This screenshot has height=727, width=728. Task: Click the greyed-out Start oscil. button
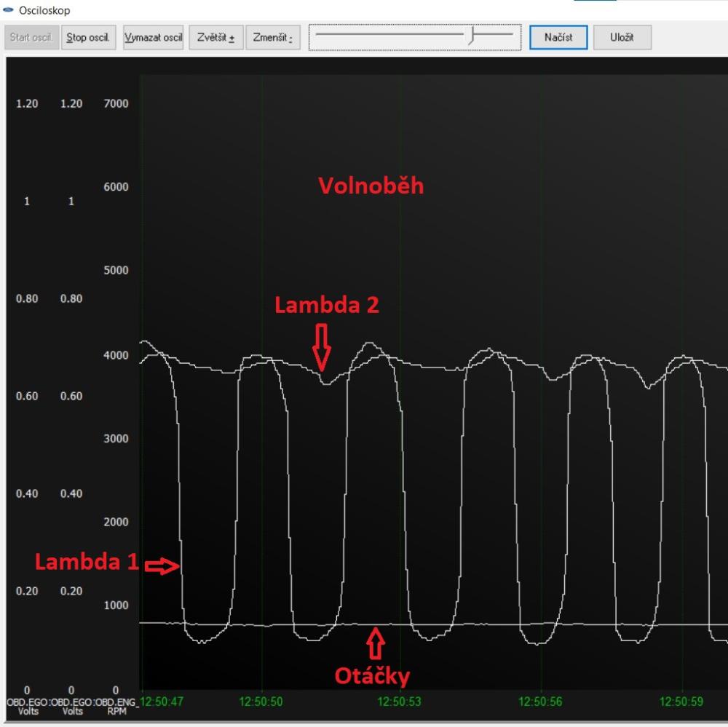(31, 37)
